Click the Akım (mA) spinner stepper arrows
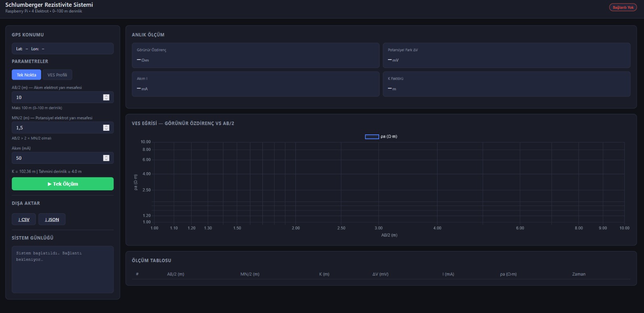644x313 pixels. [106, 158]
